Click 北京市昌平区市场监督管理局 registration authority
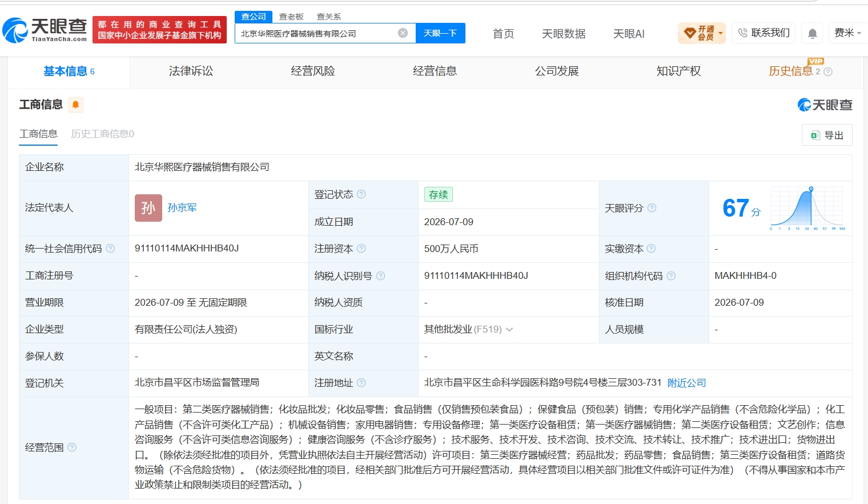868x504 pixels. [197, 382]
